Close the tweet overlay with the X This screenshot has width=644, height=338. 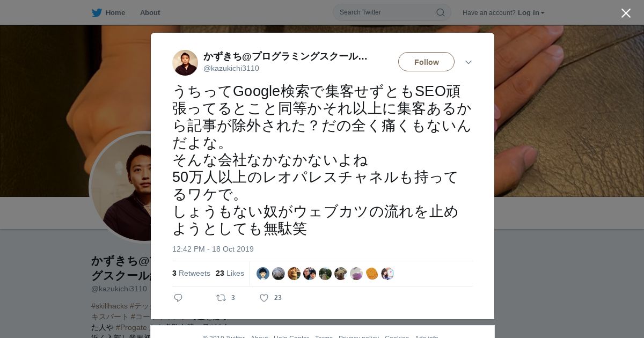pyautogui.click(x=626, y=13)
